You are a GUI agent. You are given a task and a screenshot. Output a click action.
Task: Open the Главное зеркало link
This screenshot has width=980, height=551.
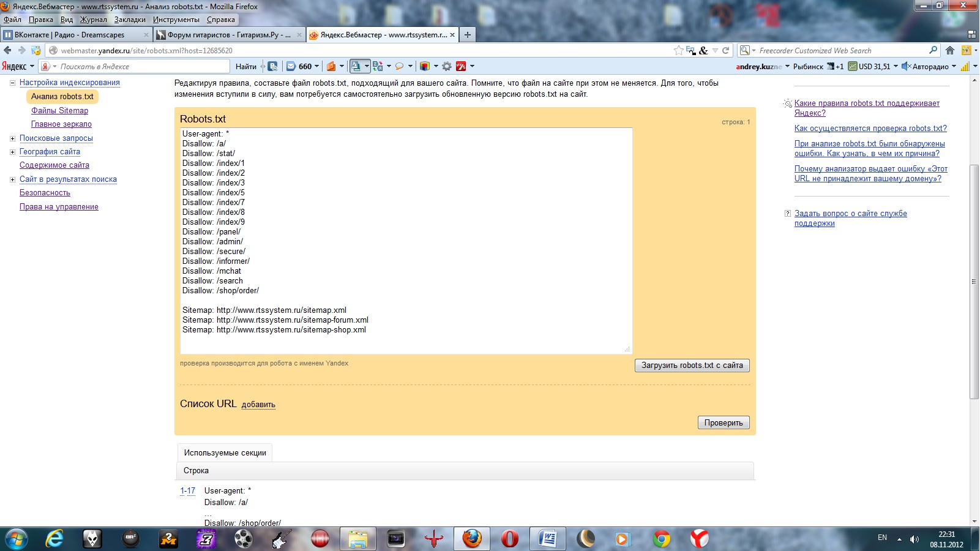pos(62,124)
